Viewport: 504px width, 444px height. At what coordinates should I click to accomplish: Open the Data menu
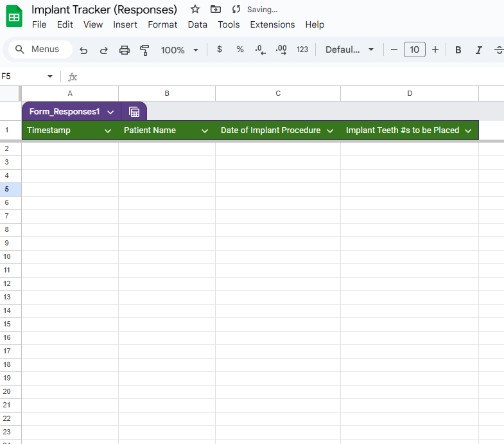(197, 24)
